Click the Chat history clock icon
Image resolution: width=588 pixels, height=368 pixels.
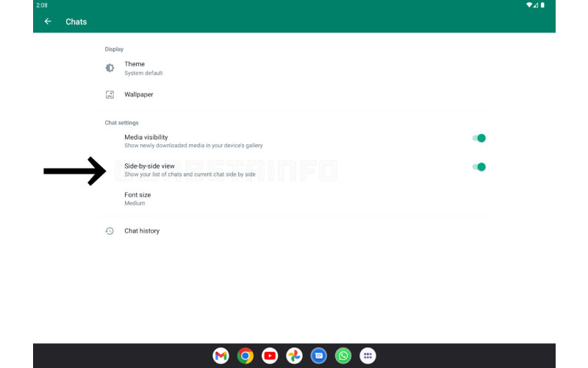pos(110,231)
